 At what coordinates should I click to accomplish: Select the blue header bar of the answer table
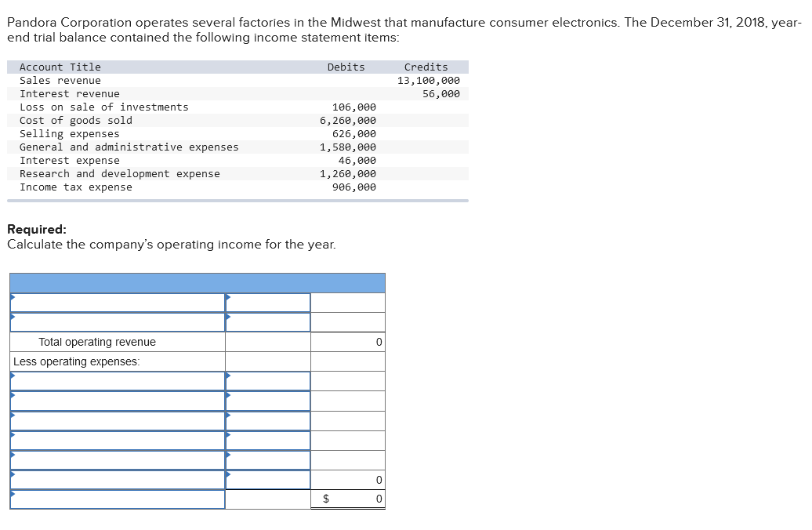(198, 283)
